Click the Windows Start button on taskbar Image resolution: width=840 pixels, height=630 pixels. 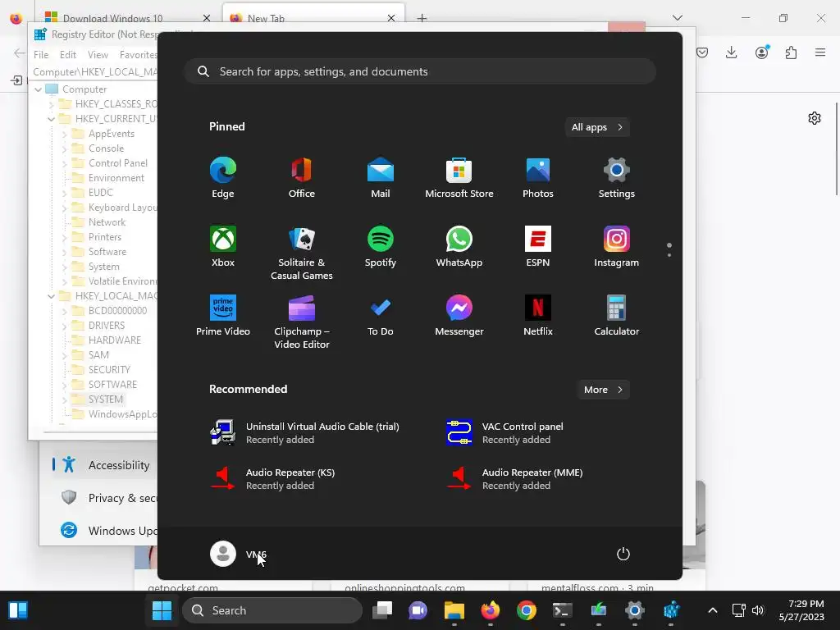pyautogui.click(x=162, y=610)
